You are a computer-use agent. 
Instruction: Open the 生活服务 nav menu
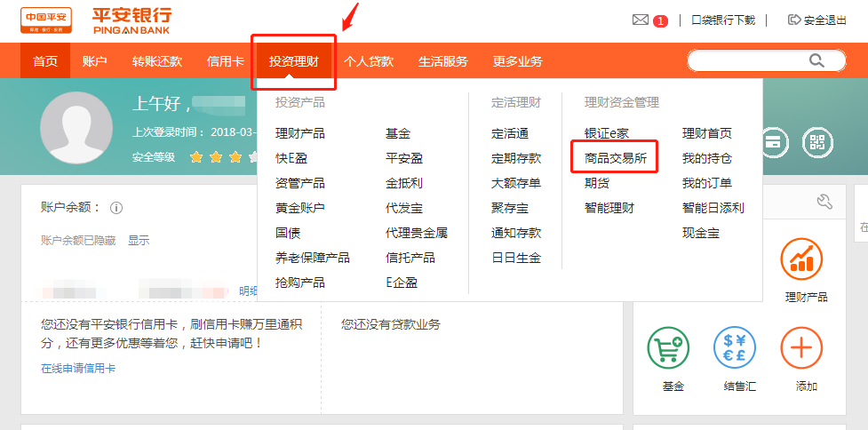[442, 61]
